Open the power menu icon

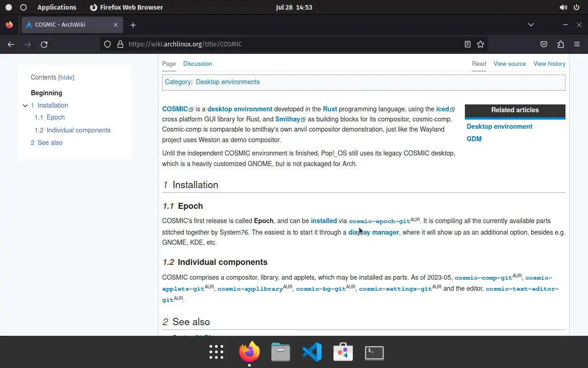pyautogui.click(x=577, y=7)
